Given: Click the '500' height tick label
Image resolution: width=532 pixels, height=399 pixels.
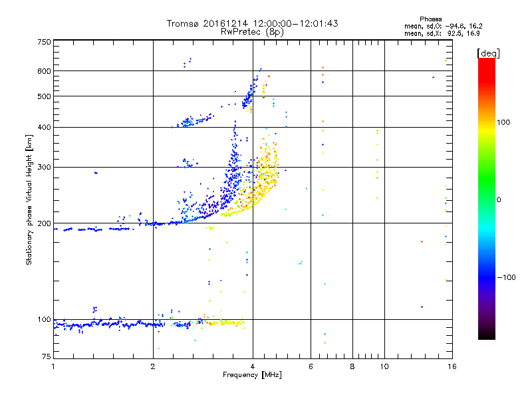Looking at the screenshot, I should (x=45, y=96).
